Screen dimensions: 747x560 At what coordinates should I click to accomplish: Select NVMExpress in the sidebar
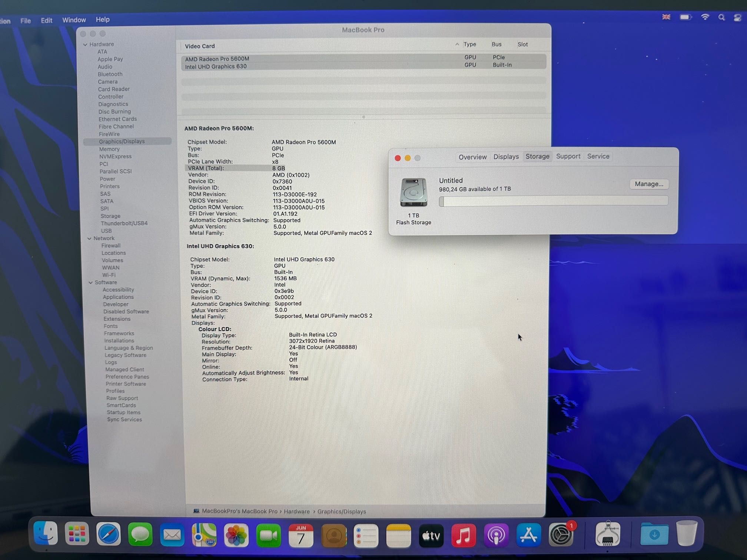click(x=115, y=157)
